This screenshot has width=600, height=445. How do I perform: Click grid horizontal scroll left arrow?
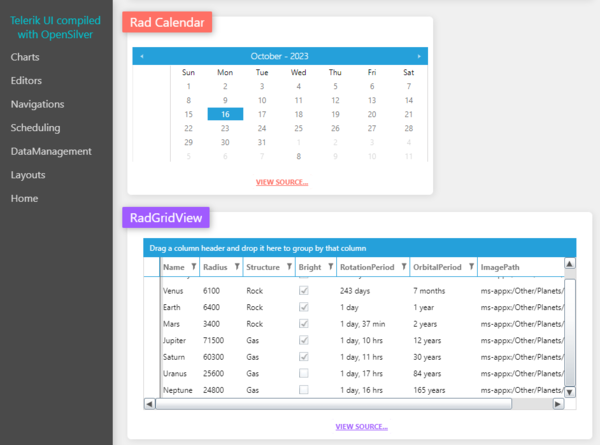click(x=149, y=404)
